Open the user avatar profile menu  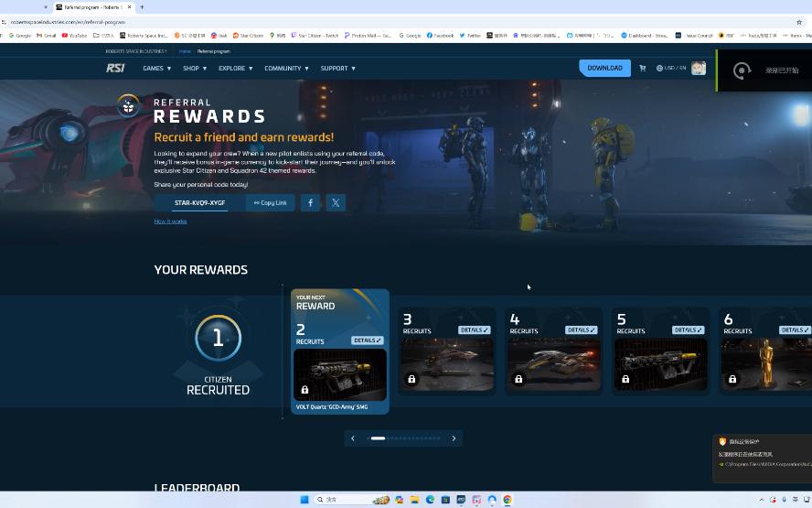[x=699, y=68]
